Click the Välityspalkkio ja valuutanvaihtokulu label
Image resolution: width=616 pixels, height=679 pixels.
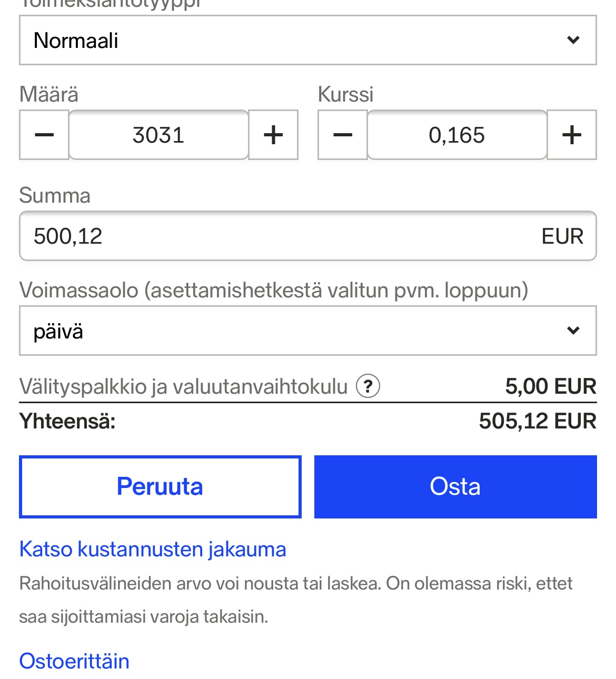(x=183, y=386)
